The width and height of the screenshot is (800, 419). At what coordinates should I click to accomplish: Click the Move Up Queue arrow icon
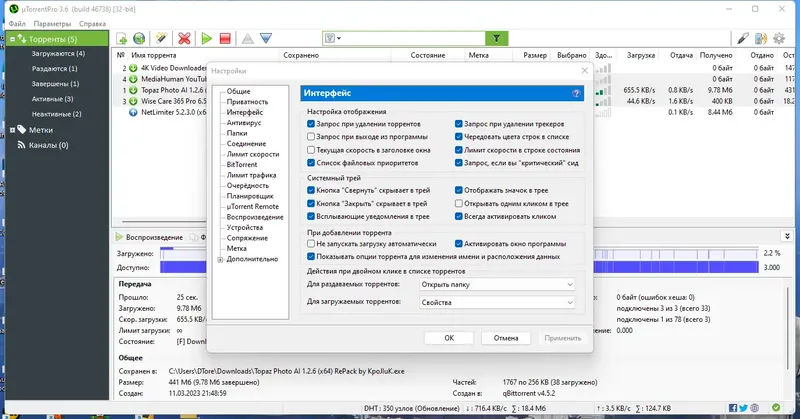pyautogui.click(x=247, y=38)
